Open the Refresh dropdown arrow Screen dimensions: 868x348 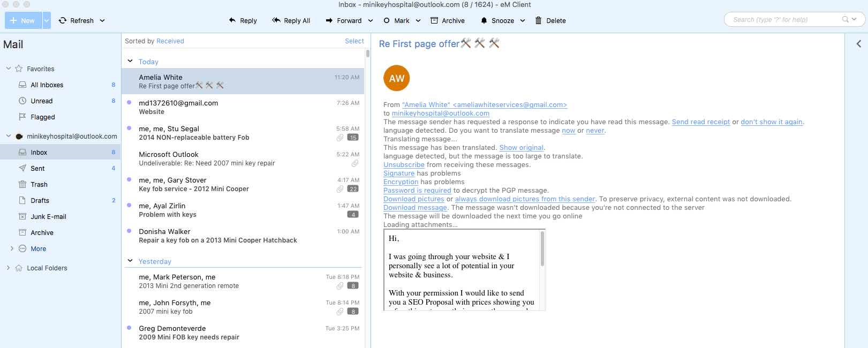pos(102,20)
